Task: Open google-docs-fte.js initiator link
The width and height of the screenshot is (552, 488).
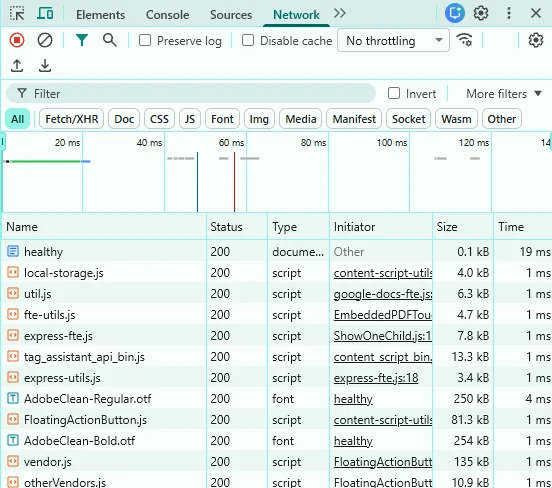Action: click(x=383, y=294)
